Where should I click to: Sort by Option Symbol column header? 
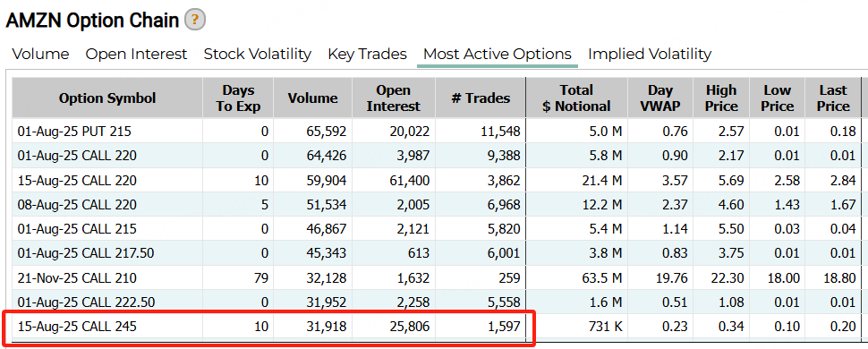click(107, 98)
